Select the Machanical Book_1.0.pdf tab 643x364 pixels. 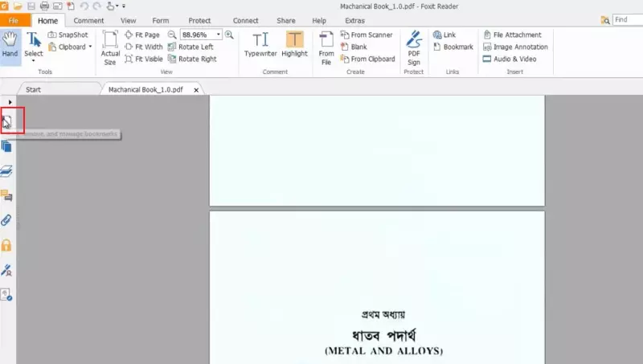point(145,89)
